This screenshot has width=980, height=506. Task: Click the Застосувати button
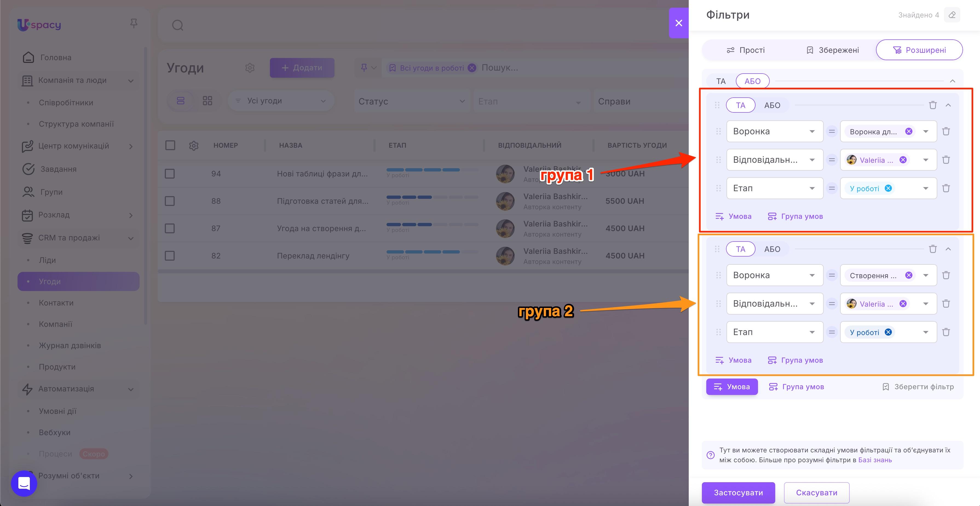tap(738, 493)
